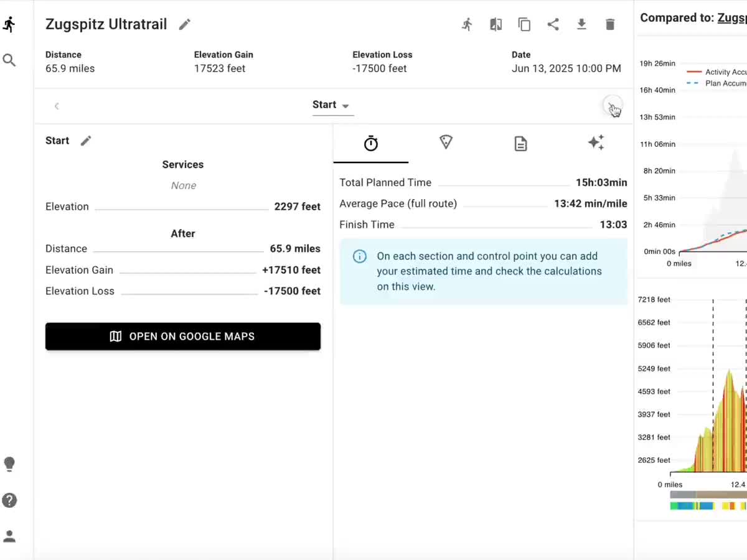Image resolution: width=747 pixels, height=560 pixels.
Task: Go to the previous control point chevron
Action: (57, 106)
